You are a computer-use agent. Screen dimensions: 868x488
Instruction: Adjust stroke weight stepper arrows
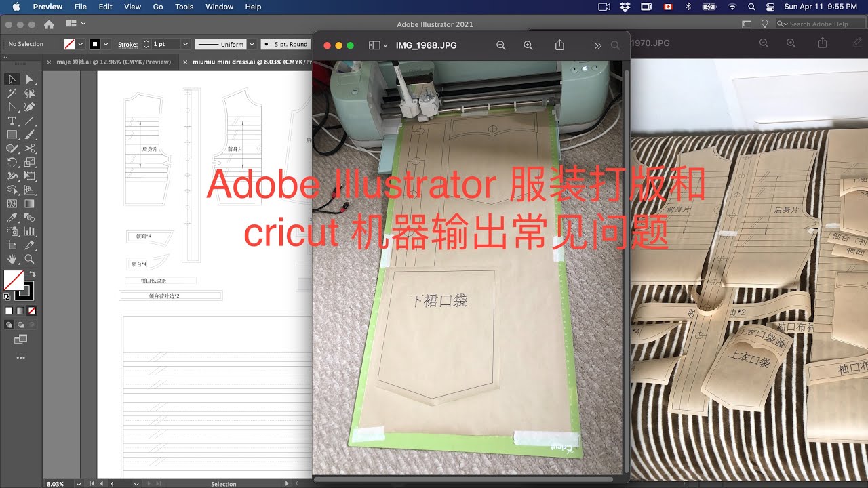pos(146,44)
